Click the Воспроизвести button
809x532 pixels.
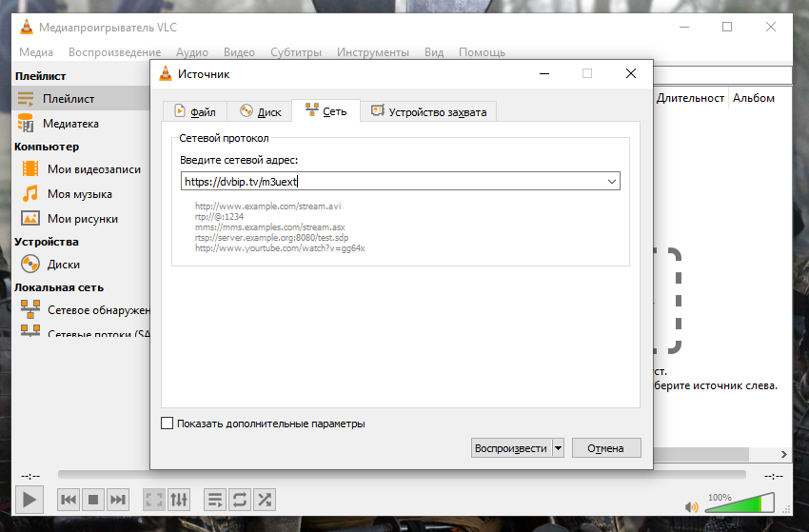(x=511, y=448)
